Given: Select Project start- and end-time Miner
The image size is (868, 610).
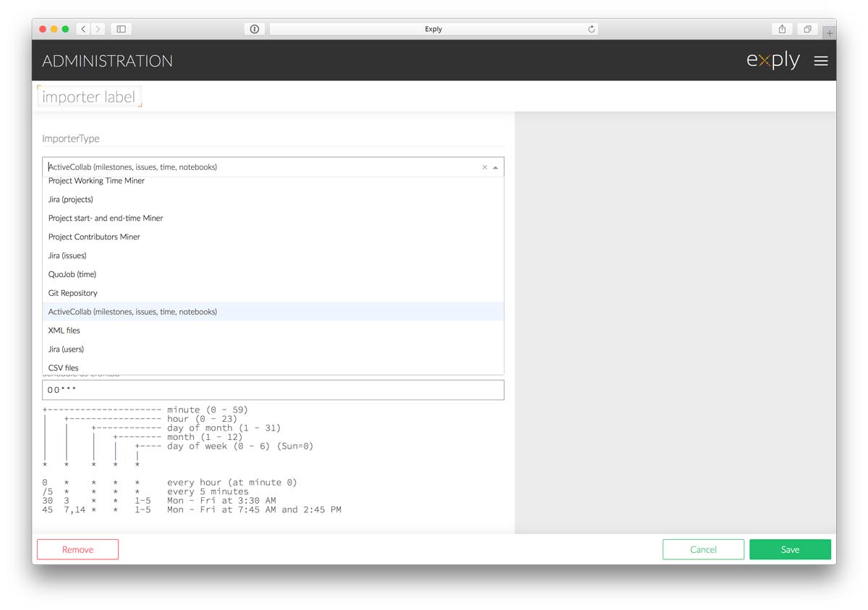Looking at the screenshot, I should tap(273, 219).
